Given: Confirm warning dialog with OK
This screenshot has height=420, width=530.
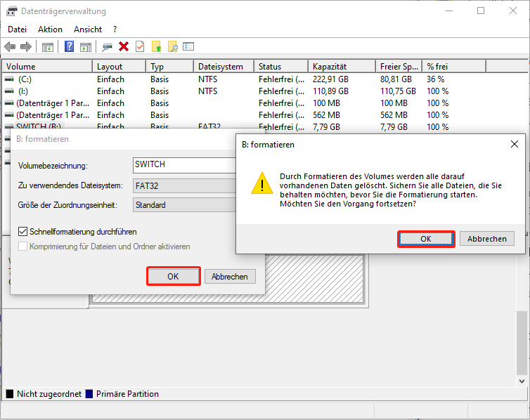Looking at the screenshot, I should [x=425, y=239].
